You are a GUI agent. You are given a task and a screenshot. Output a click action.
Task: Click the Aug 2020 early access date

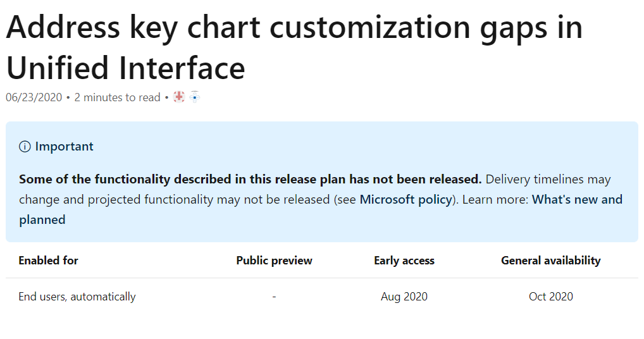pyautogui.click(x=404, y=297)
